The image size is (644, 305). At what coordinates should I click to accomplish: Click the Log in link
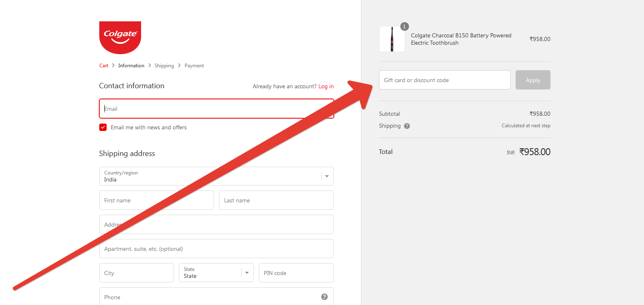(326, 86)
